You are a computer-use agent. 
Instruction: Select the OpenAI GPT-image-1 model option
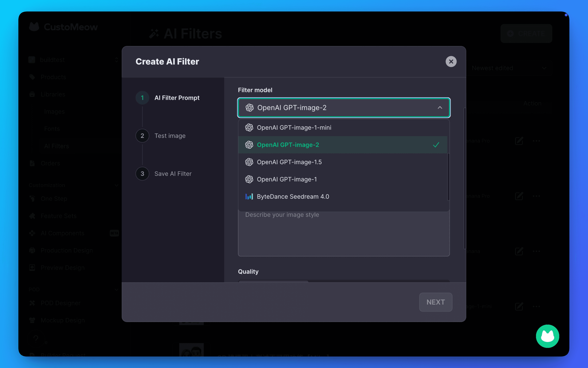click(343, 179)
